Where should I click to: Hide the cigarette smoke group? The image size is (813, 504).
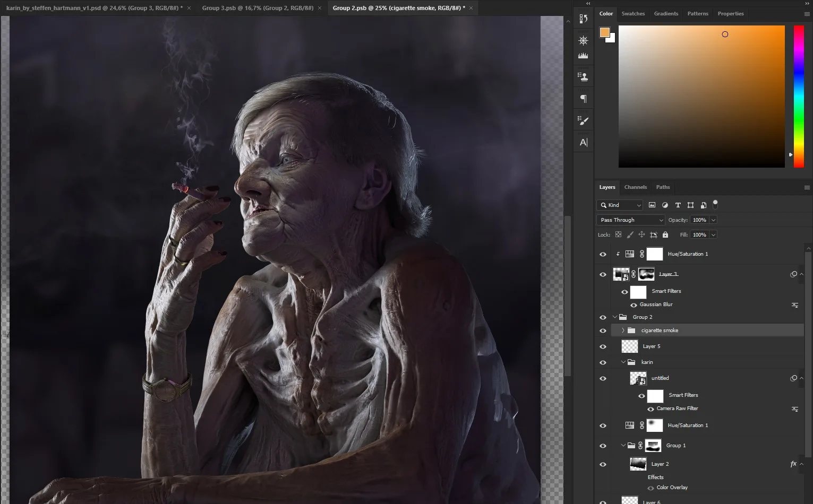(x=603, y=331)
